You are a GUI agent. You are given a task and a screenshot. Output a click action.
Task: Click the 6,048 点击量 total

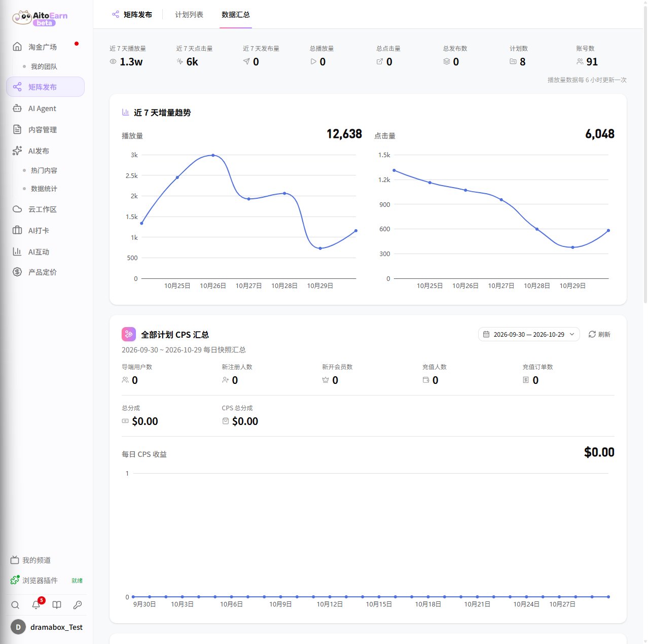click(x=600, y=134)
